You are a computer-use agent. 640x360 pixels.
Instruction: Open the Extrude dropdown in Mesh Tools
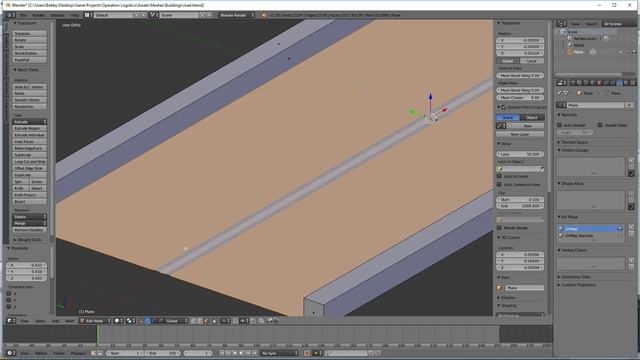click(x=29, y=122)
